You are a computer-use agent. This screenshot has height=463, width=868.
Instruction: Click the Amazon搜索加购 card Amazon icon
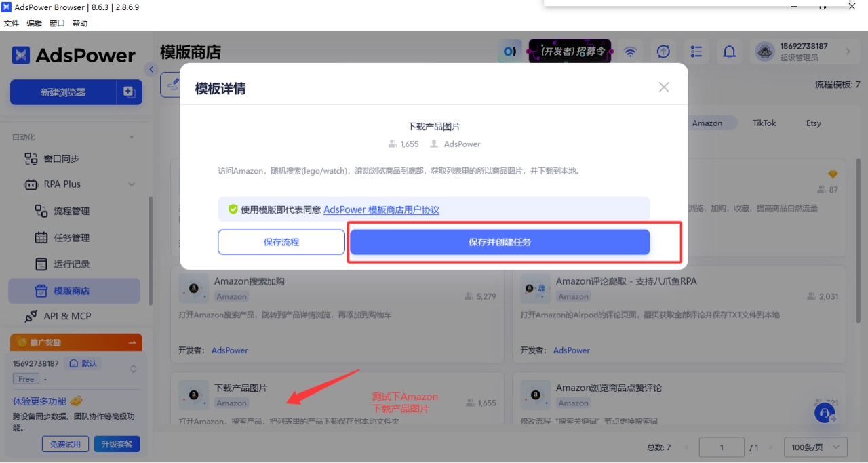pos(193,289)
